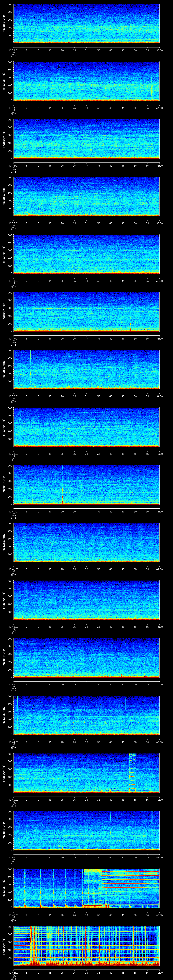Click the spike near 44 seconds in 10:43 panel
Viewport: 173px width, 980px height.
[x=121, y=658]
